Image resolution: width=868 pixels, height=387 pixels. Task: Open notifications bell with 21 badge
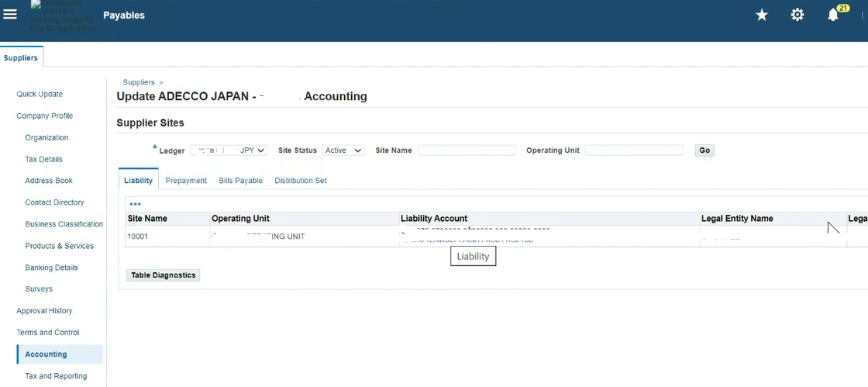coord(833,16)
